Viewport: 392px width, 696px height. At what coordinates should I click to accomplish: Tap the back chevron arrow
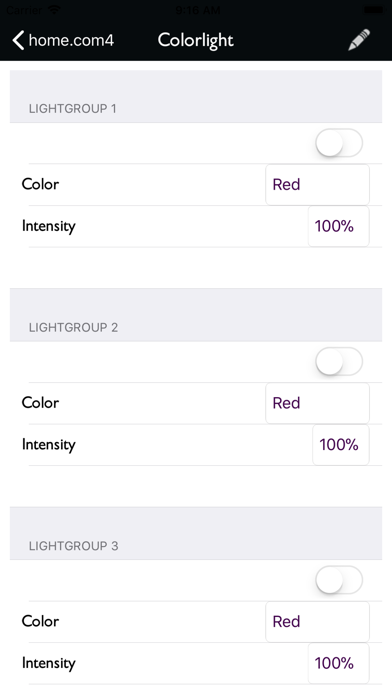(18, 40)
